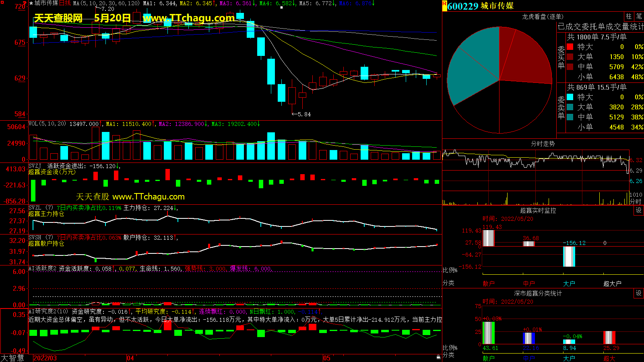The height and width of the screenshot is (362, 644).
Task: Click the yellow R badge beside 600229
Action: pyautogui.click(x=444, y=6)
